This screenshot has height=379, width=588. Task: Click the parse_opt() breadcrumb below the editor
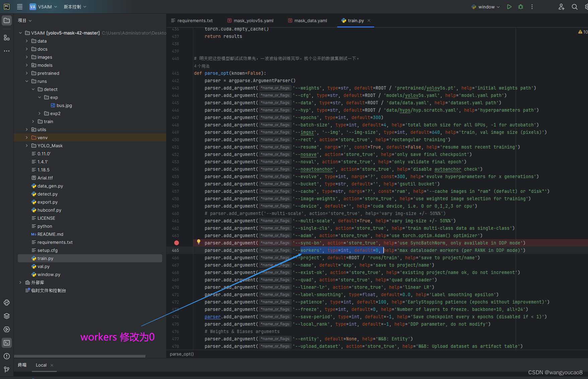(x=182, y=354)
